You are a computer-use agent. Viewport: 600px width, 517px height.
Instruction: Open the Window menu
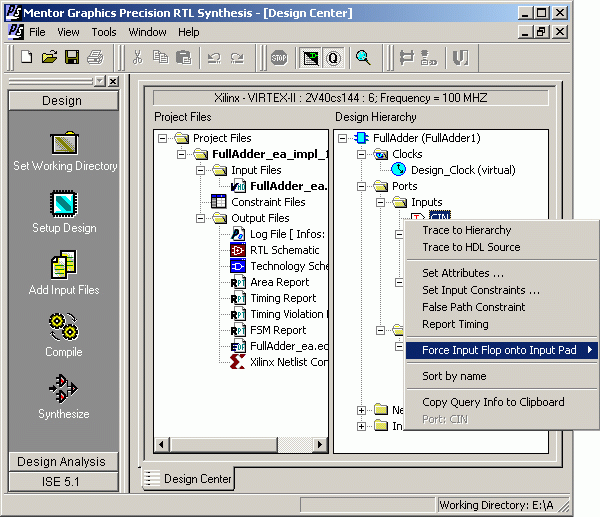pyautogui.click(x=147, y=32)
